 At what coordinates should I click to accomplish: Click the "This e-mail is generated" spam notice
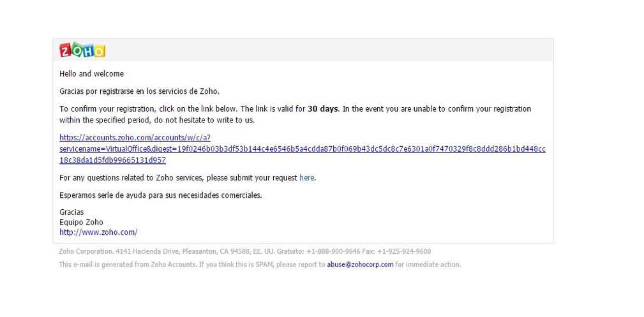click(260, 265)
